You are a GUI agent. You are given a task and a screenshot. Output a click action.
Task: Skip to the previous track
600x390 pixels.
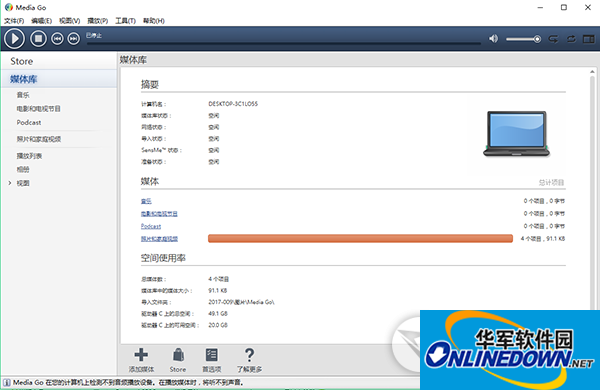click(57, 39)
